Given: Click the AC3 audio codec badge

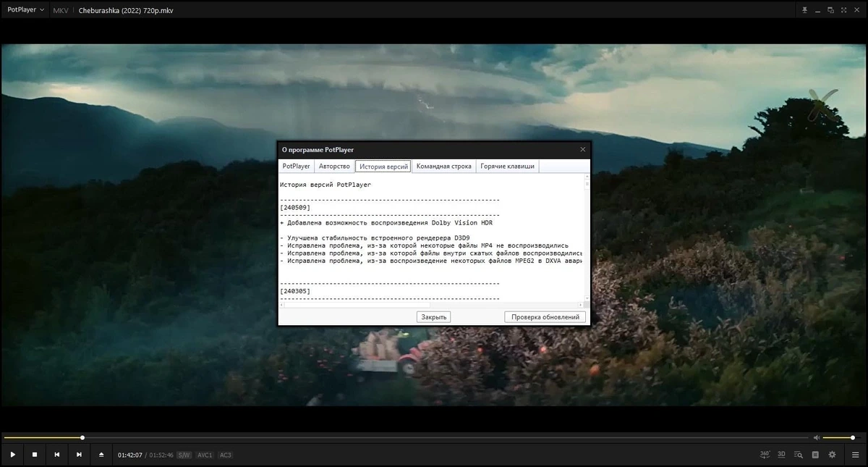Looking at the screenshot, I should 226,455.
